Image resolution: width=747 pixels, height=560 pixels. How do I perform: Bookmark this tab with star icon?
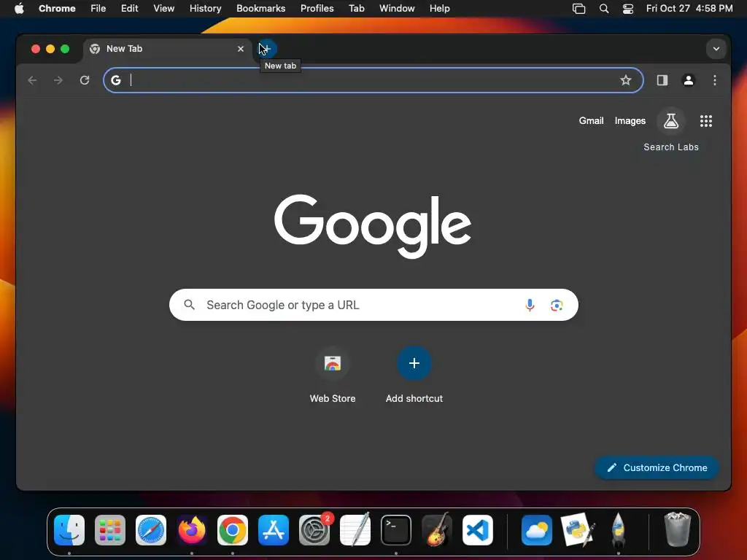625,80
